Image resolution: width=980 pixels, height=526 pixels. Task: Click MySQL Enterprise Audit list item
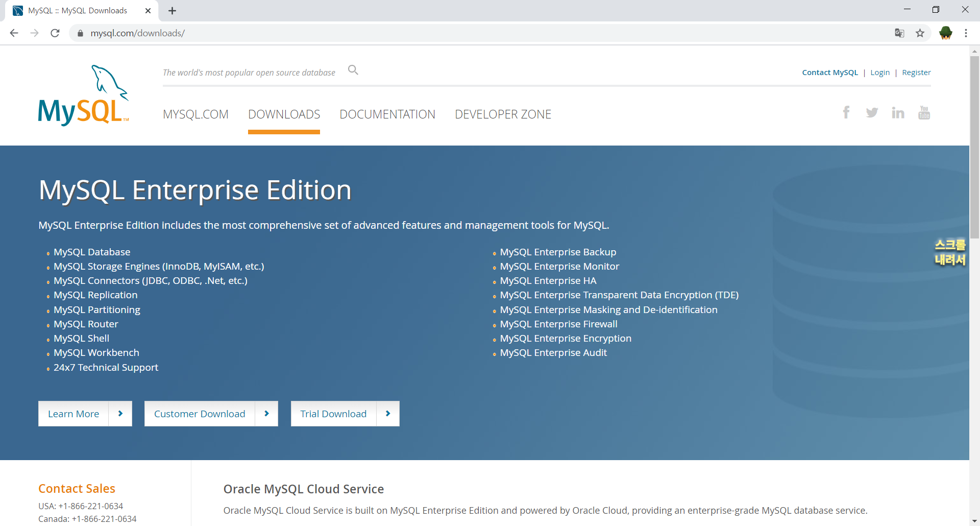point(553,352)
